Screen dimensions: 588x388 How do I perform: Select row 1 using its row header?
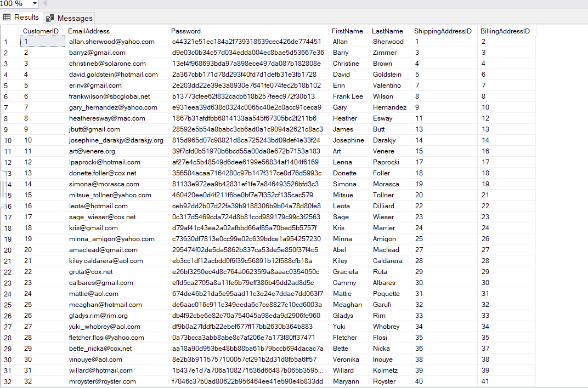(8, 41)
